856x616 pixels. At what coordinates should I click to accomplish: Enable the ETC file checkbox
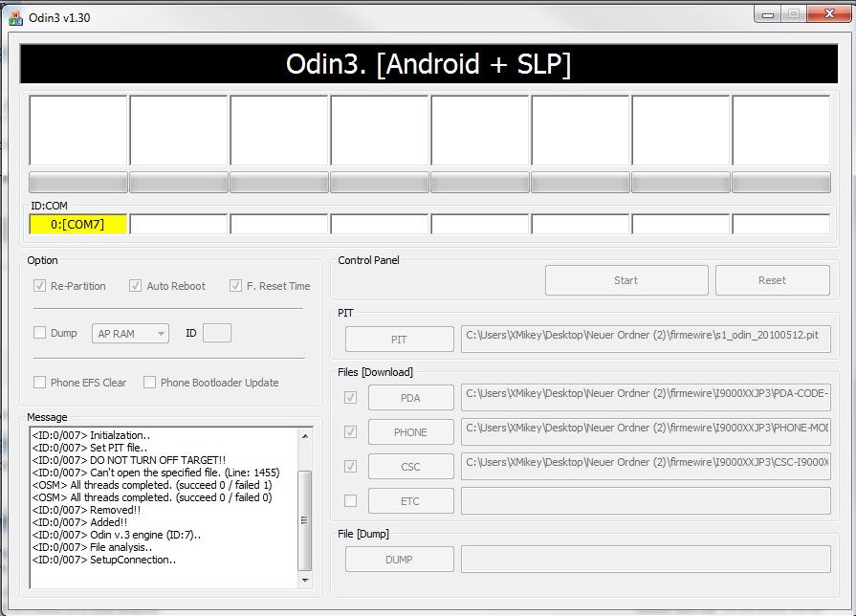pyautogui.click(x=350, y=501)
